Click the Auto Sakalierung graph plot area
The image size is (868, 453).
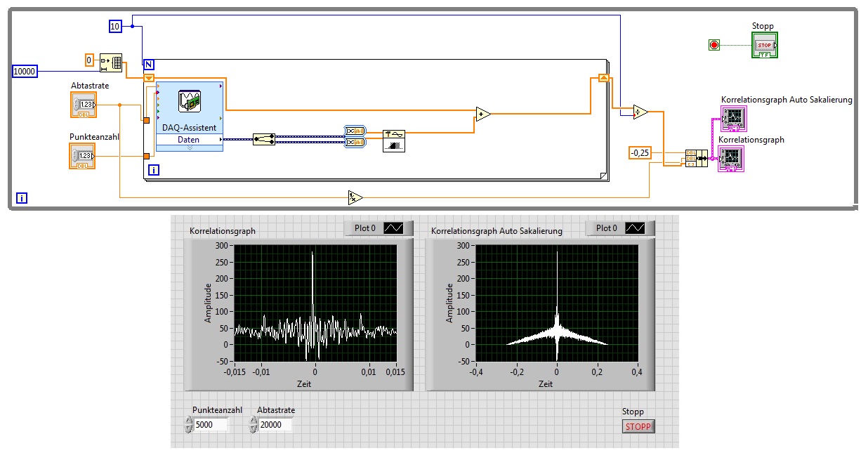[x=557, y=303]
